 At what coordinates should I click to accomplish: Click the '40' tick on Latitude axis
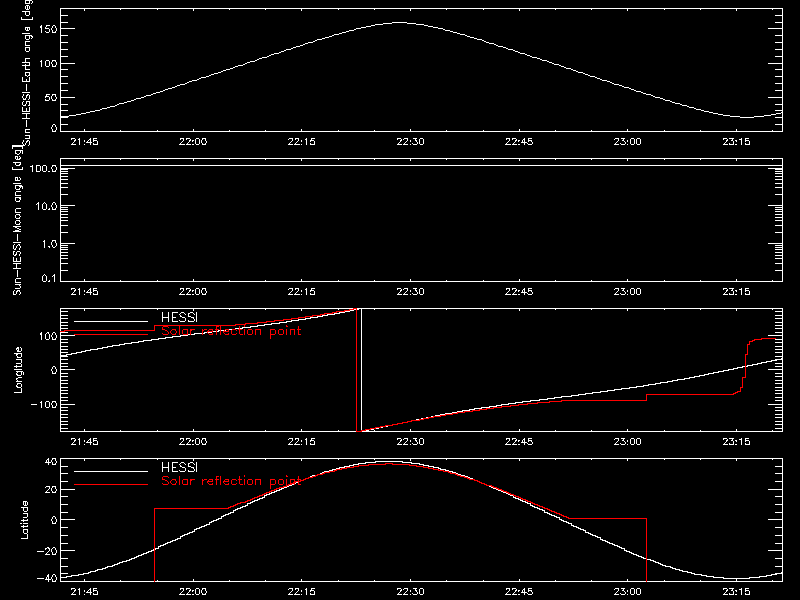click(x=52, y=462)
